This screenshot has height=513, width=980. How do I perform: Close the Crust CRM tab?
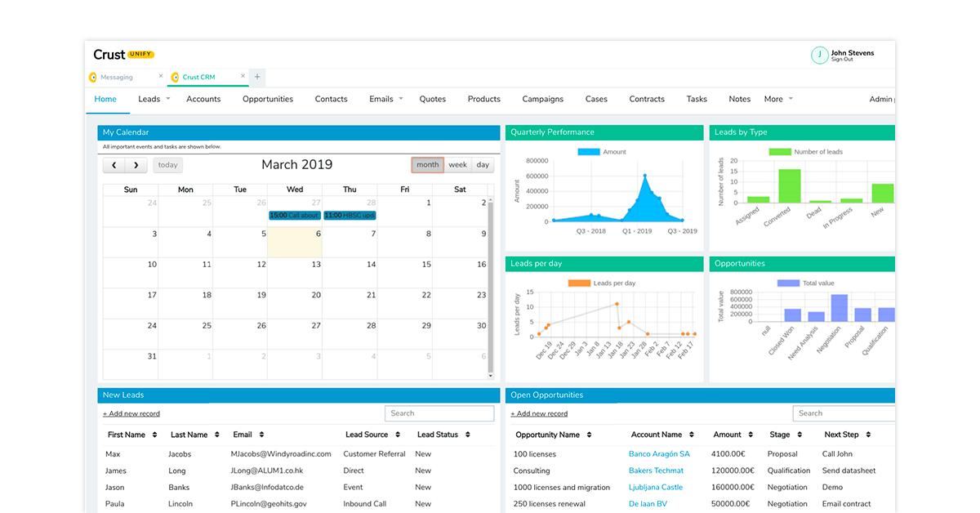243,77
